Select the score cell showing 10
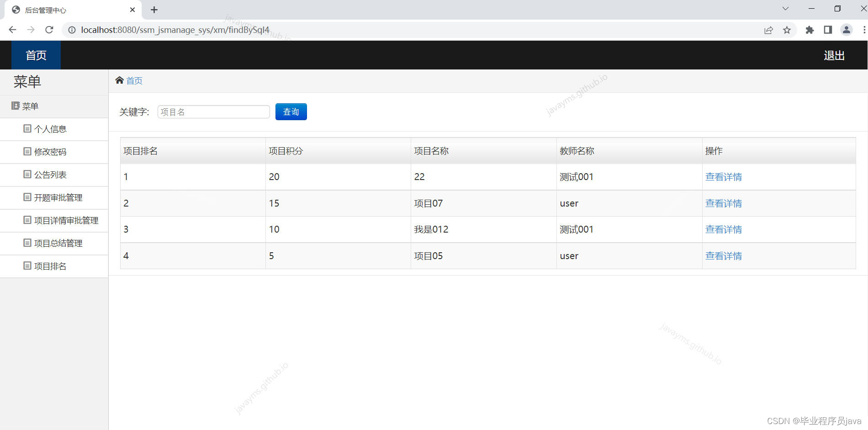 click(338, 229)
